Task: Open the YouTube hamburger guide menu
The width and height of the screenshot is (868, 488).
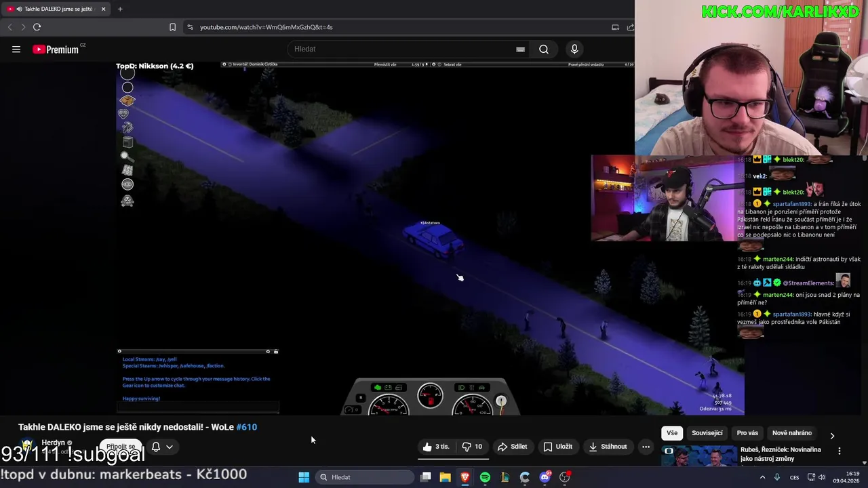Action: click(16, 49)
